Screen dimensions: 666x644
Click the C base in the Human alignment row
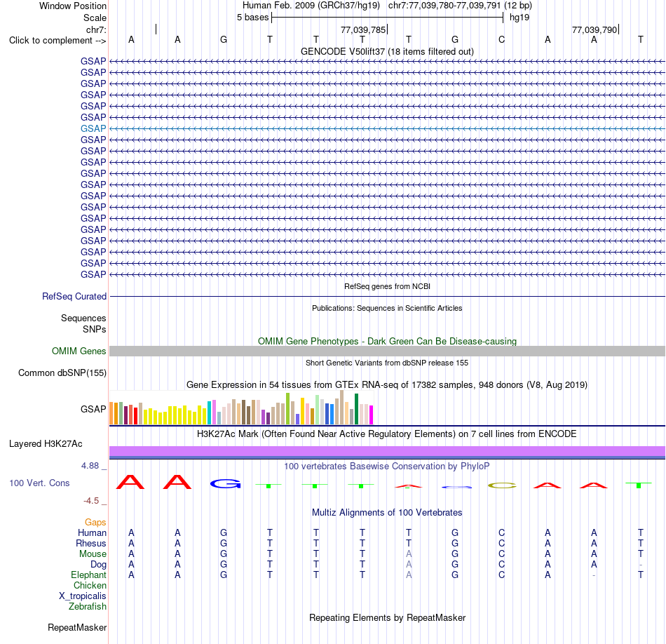point(501,532)
